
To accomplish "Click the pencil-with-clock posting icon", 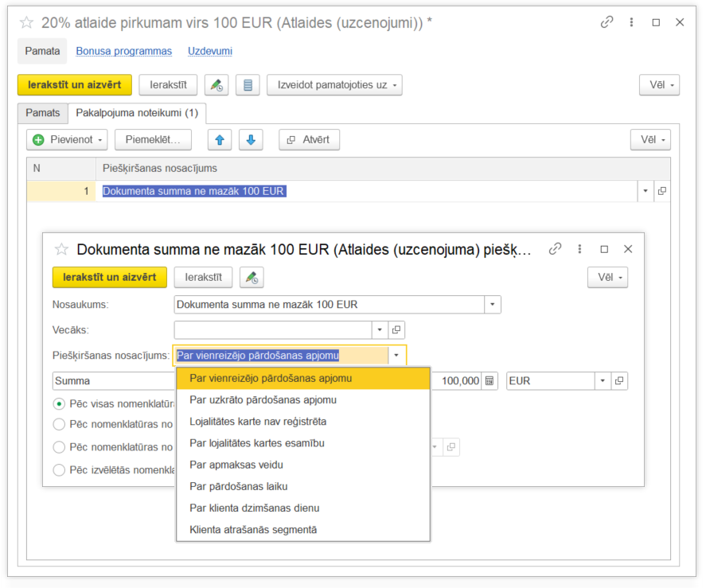I will point(215,85).
